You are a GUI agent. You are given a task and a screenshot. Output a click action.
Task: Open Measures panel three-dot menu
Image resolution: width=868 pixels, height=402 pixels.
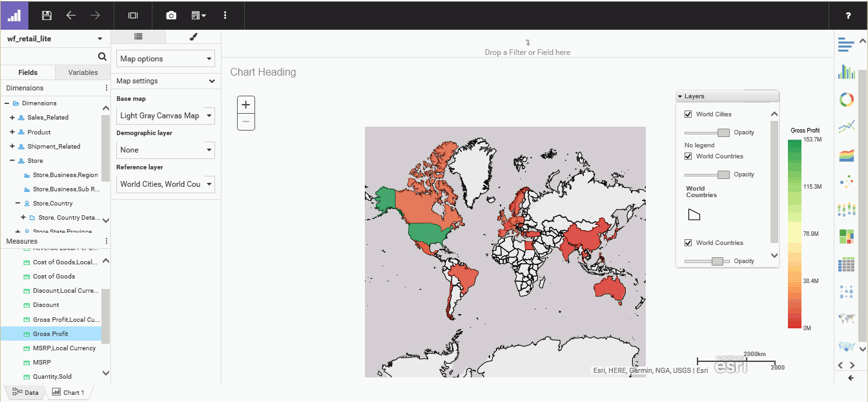[x=107, y=241]
